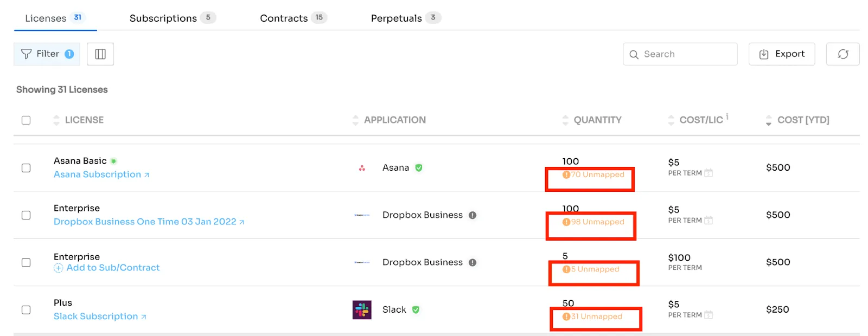
Task: Sort by the COST/LIC column arrows
Action: [671, 120]
